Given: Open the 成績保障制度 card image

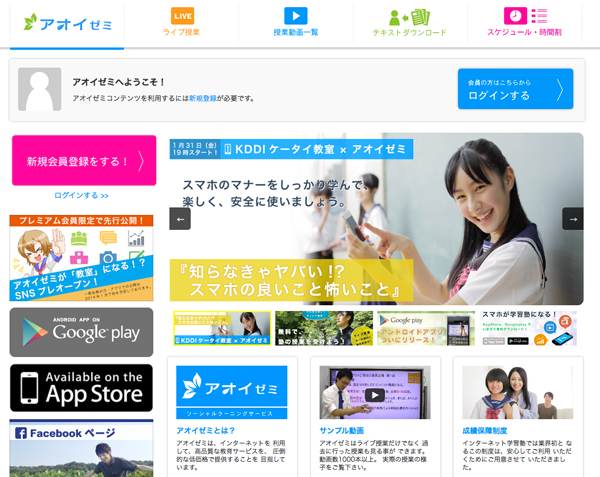Looking at the screenshot, I should pyautogui.click(x=517, y=392).
